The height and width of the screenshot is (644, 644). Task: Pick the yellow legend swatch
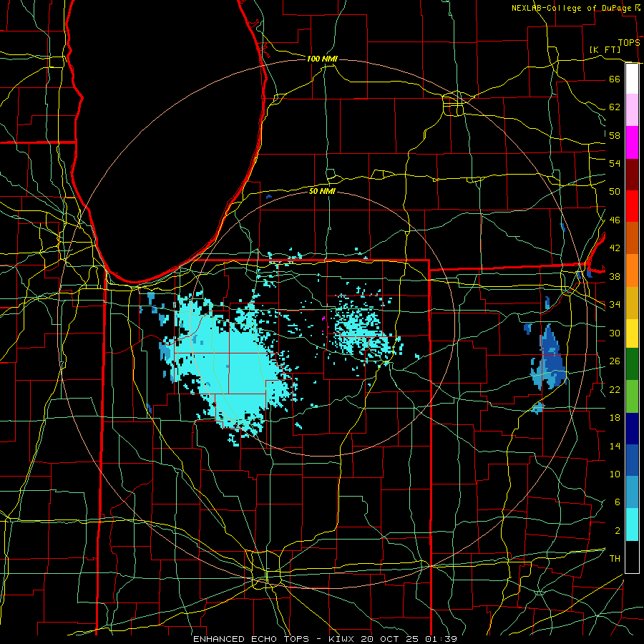632,333
